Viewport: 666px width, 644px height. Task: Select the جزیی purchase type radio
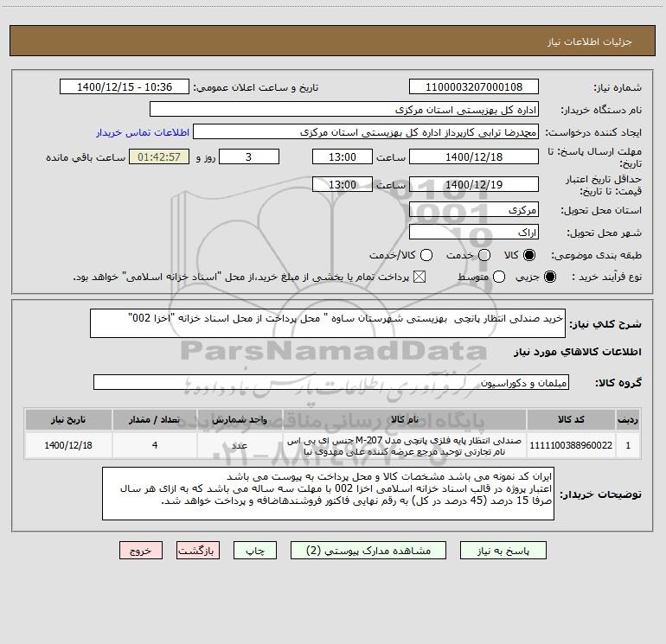tap(550, 277)
